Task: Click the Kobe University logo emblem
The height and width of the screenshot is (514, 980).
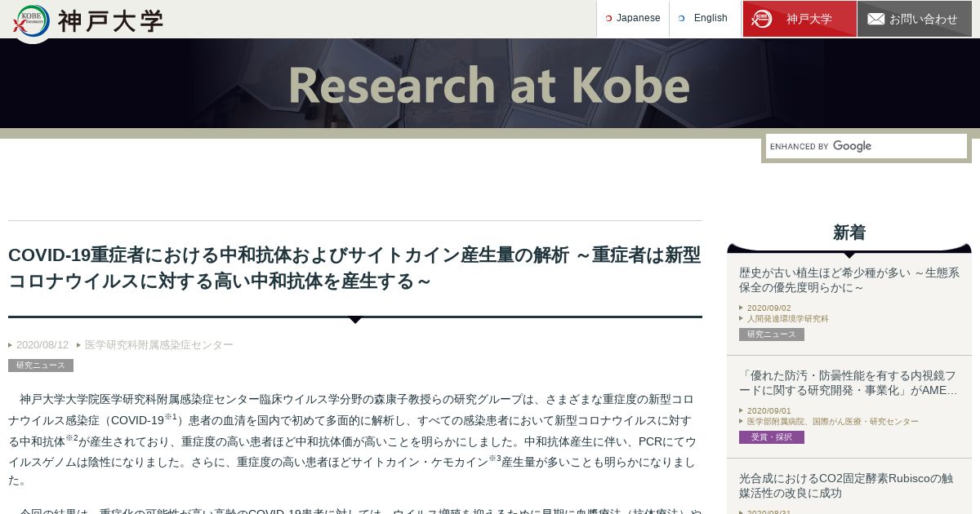Action: point(31,20)
